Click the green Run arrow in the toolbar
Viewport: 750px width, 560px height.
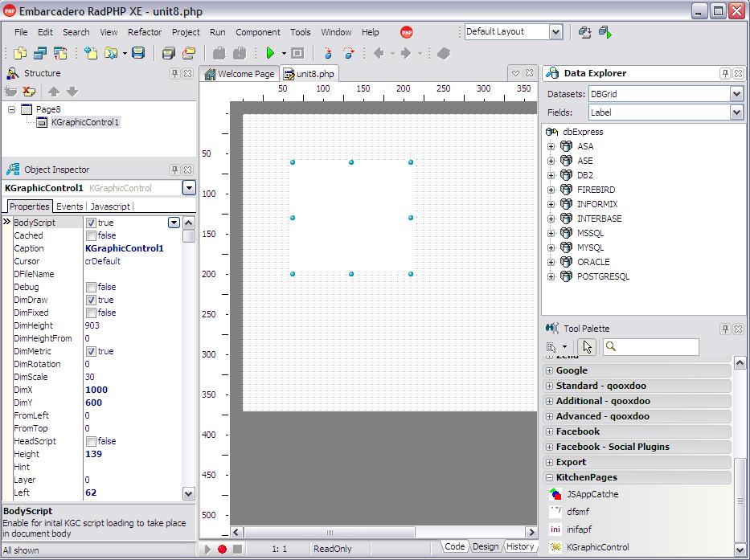(x=270, y=53)
